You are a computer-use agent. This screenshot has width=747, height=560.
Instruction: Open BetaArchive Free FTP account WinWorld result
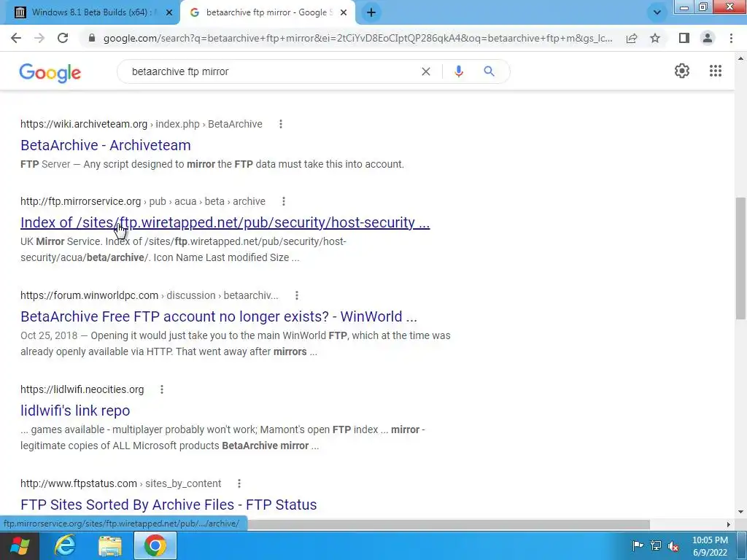tap(219, 316)
